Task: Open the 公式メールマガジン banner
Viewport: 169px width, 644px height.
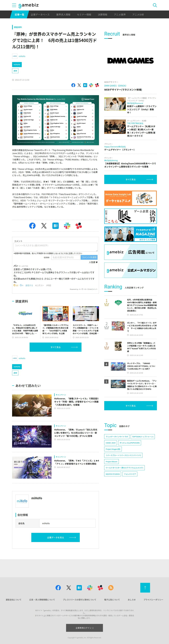Action: tap(130, 270)
